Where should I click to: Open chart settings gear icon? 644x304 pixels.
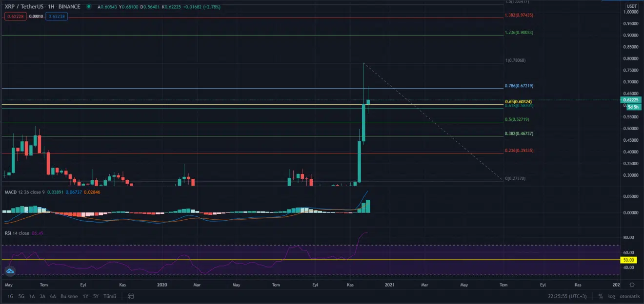tap(632, 285)
